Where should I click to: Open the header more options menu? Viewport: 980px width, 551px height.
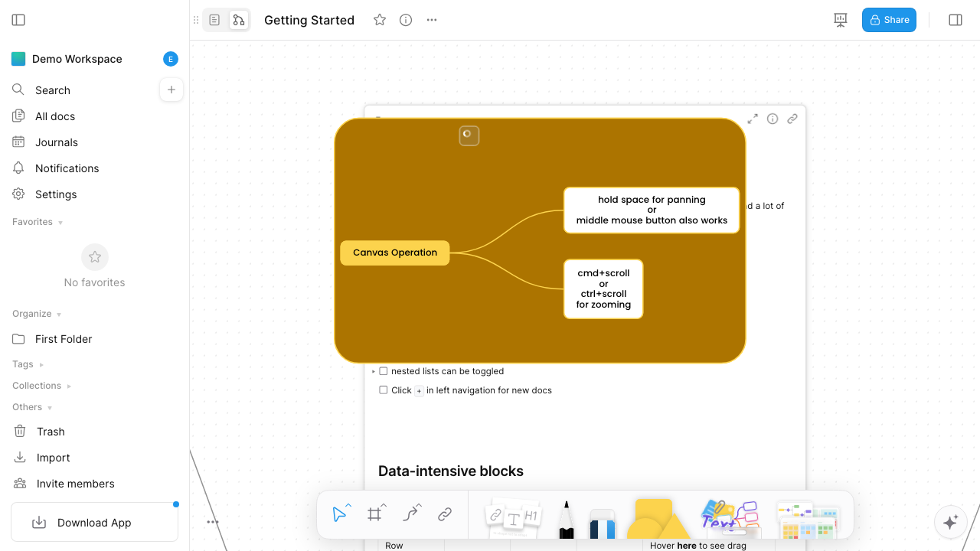pos(432,20)
